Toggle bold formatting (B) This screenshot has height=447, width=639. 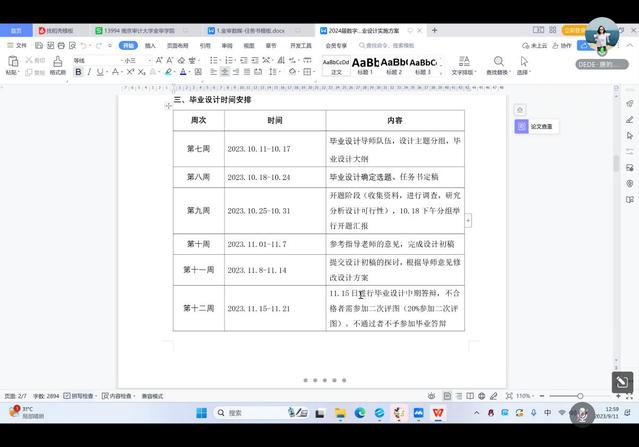[78, 72]
